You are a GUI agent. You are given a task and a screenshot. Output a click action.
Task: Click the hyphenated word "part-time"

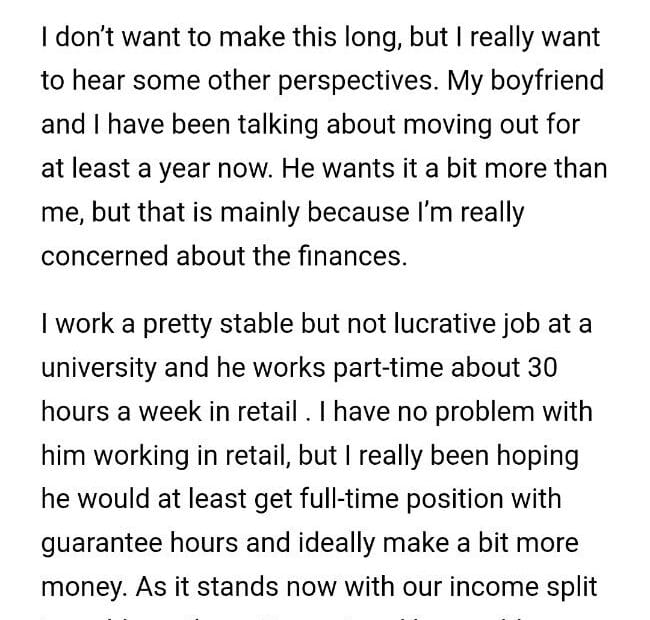(379, 366)
